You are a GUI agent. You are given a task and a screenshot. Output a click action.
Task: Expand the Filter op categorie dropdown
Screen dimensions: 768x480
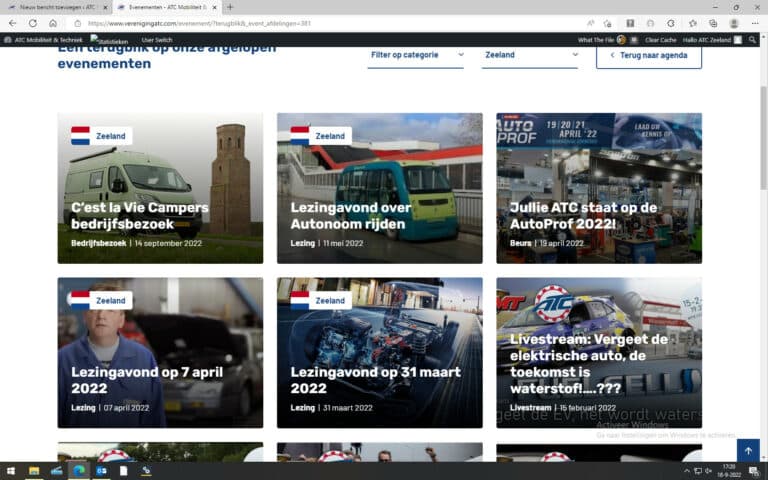click(415, 55)
